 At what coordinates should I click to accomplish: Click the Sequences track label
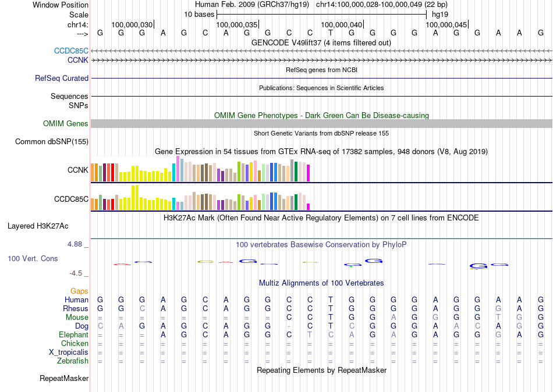[69, 96]
